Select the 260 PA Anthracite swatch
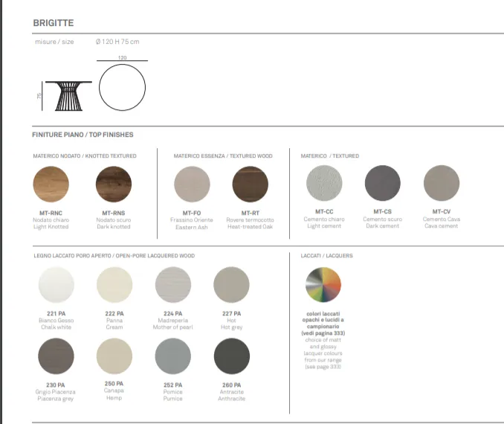504x424 pixels. tap(232, 356)
